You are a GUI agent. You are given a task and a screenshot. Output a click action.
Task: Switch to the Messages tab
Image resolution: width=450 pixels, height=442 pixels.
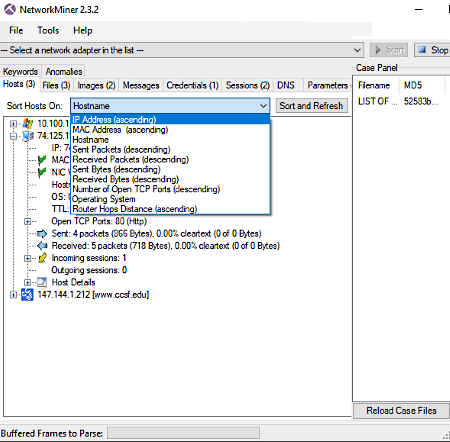pyautogui.click(x=141, y=86)
